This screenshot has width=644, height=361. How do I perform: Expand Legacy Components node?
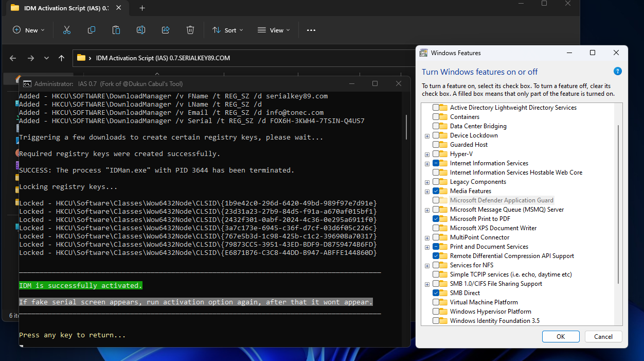[x=427, y=182]
